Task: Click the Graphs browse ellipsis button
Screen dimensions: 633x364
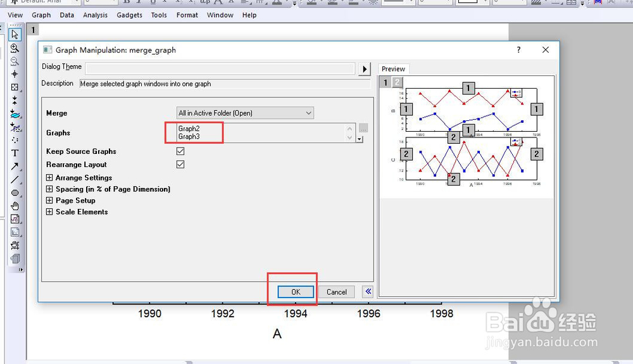Action: [x=363, y=129]
